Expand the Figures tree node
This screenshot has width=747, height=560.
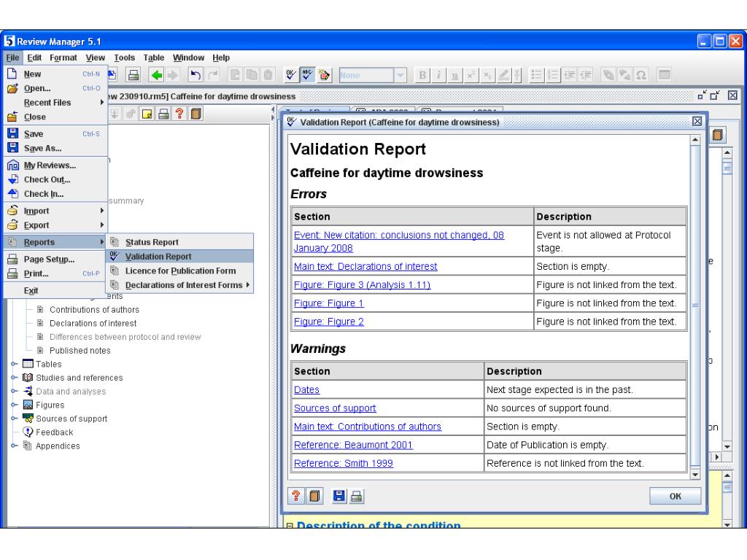coord(14,405)
